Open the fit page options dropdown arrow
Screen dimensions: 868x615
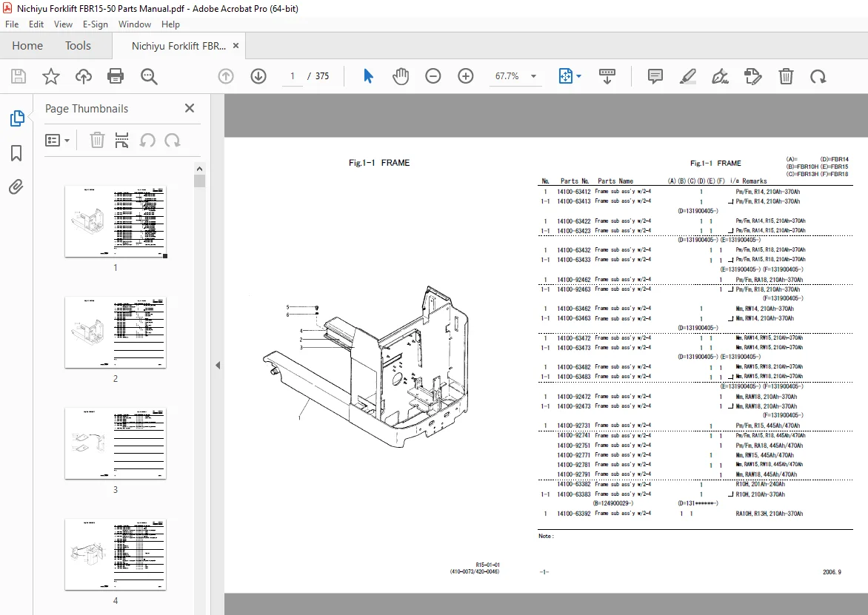point(579,76)
